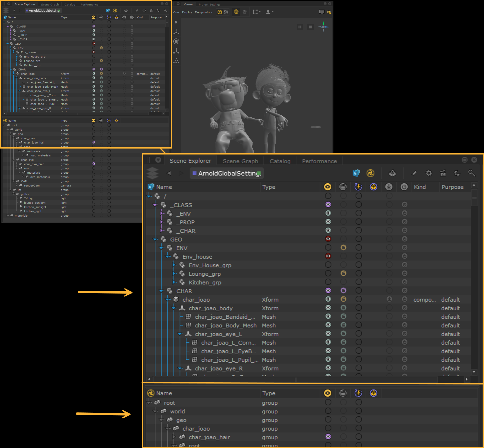This screenshot has width=484, height=448.
Task: Switch to the Scene Graph tab in enlarged panel
Action: 240,161
